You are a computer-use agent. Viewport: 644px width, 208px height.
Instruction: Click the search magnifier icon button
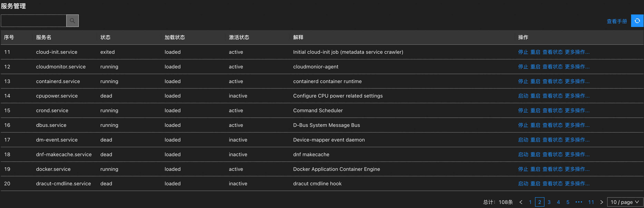[72, 21]
